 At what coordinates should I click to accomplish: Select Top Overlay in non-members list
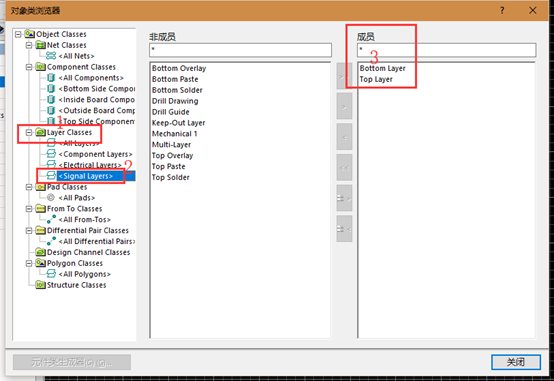coord(172,156)
